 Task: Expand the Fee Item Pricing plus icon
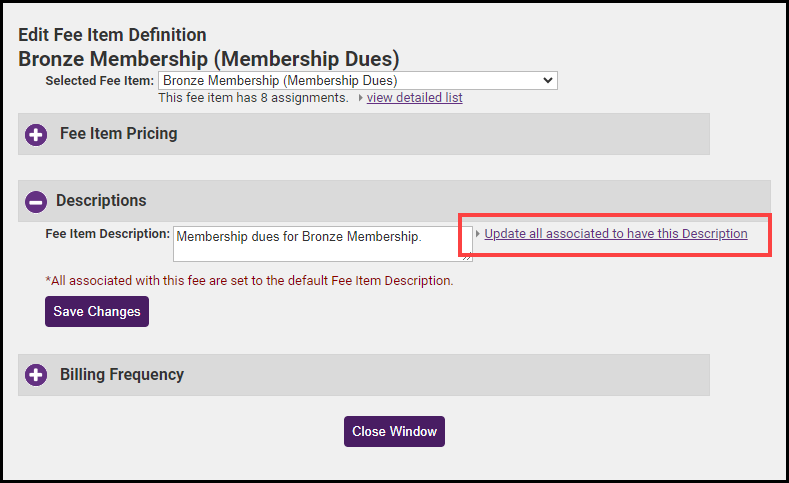[36, 134]
